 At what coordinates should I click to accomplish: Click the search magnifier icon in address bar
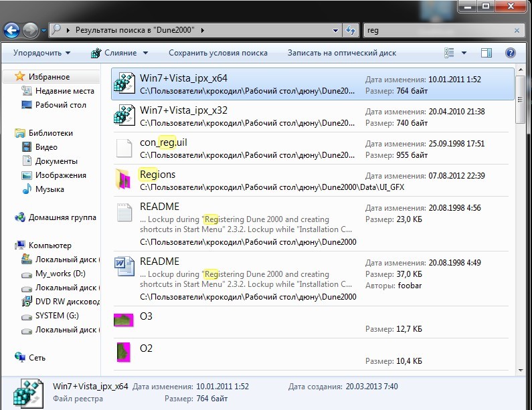pyautogui.click(x=57, y=30)
